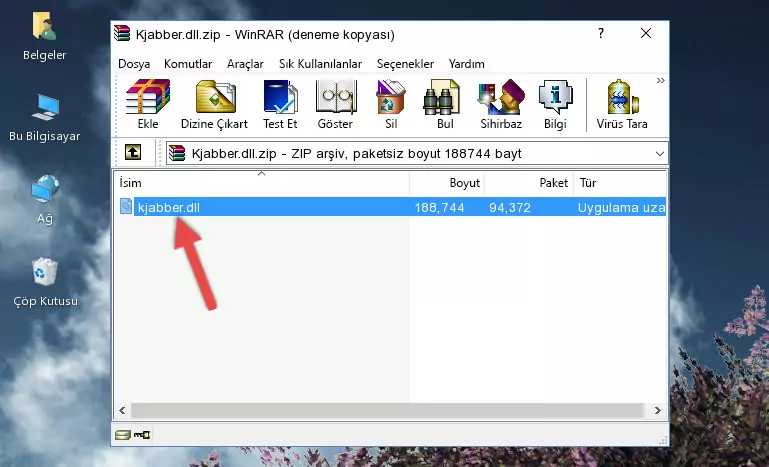The image size is (769, 467).
Task: Click the WinRAR title bar icon
Action: click(x=122, y=33)
